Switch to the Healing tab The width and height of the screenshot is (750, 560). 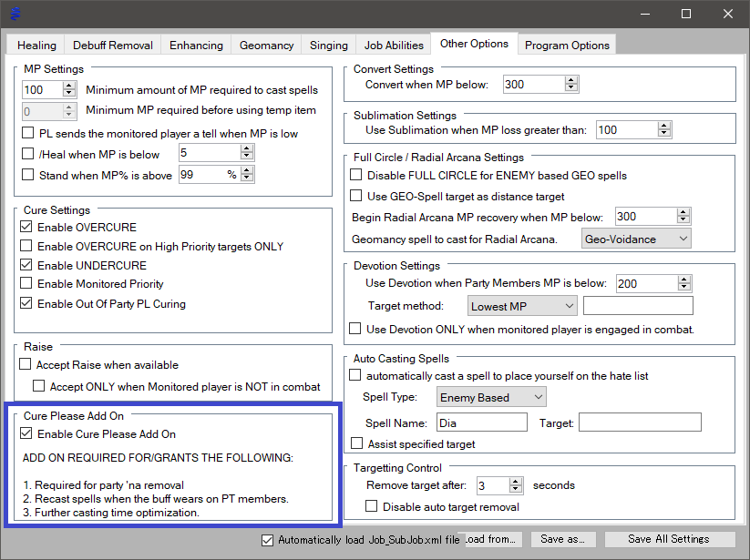point(36,46)
